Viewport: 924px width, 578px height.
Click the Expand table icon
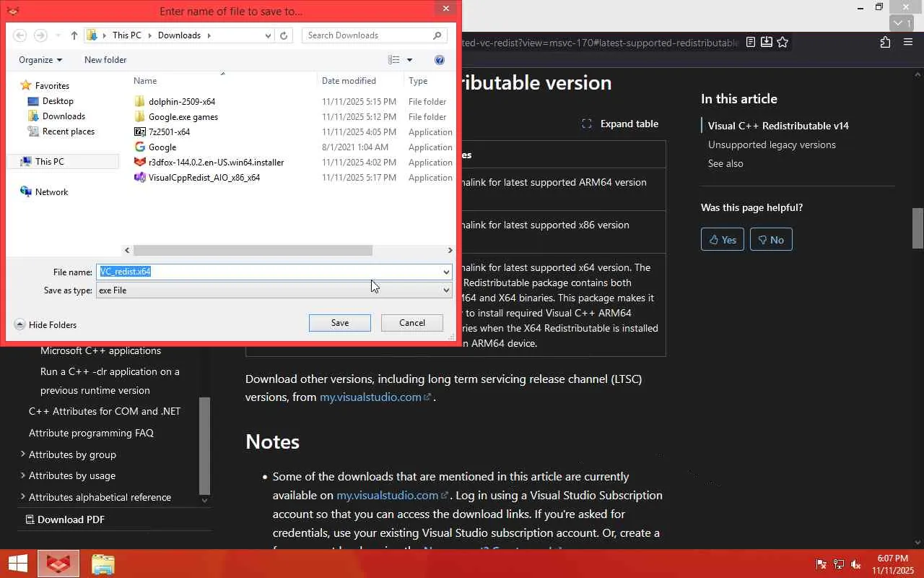(587, 124)
